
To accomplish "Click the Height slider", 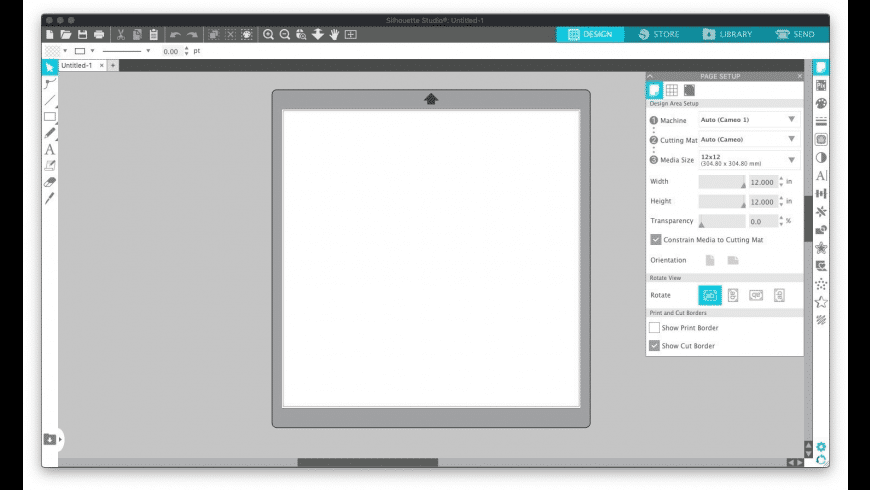I will 722,201.
